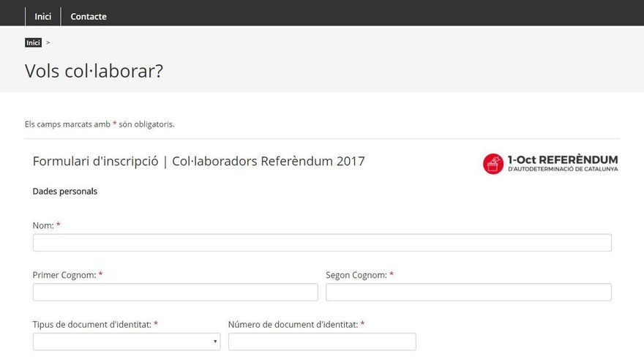Follow the Inici breadcrumb link
644x362 pixels.
33,43
